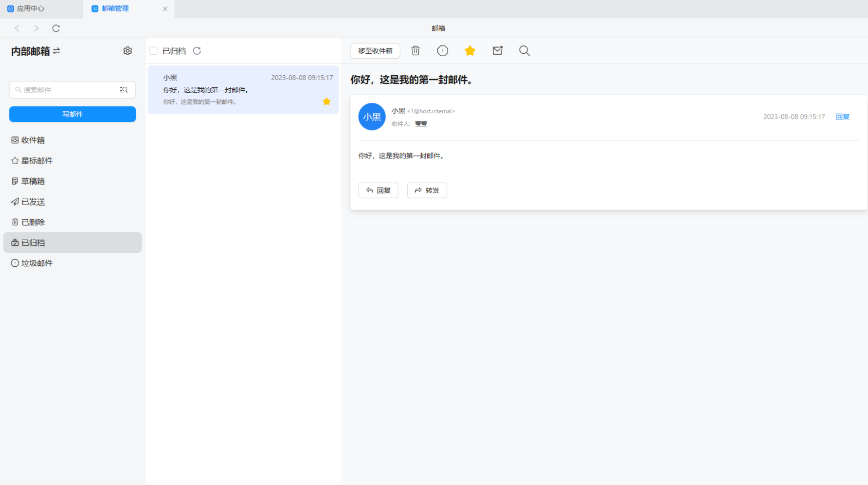The image size is (868, 485).
Task: Switch to the 应用中心 tab
Action: [x=30, y=9]
